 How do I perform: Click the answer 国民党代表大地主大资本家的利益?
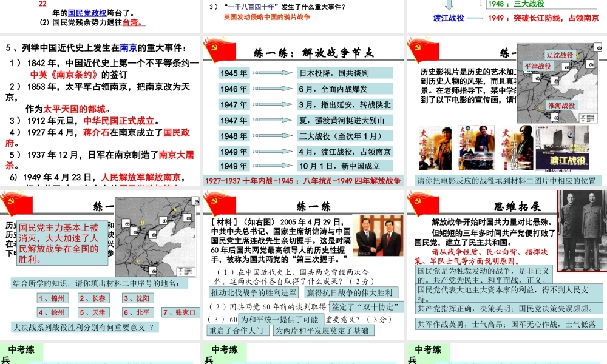[x=509, y=294]
